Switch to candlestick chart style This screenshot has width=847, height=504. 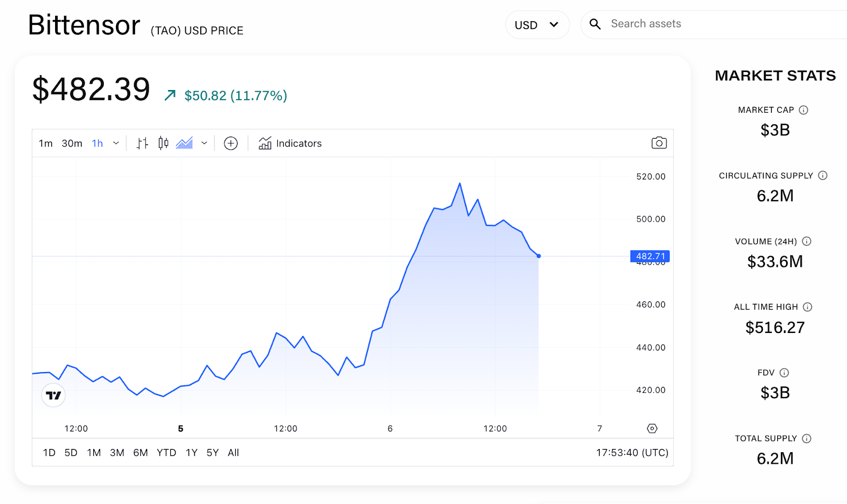(x=164, y=143)
